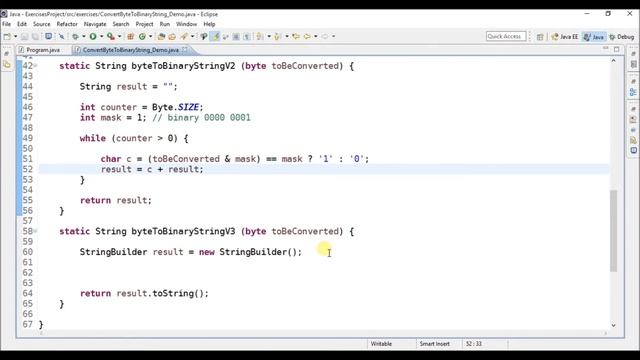The width and height of the screenshot is (640, 360).
Task: Maximize the editor area
Action: point(616,49)
